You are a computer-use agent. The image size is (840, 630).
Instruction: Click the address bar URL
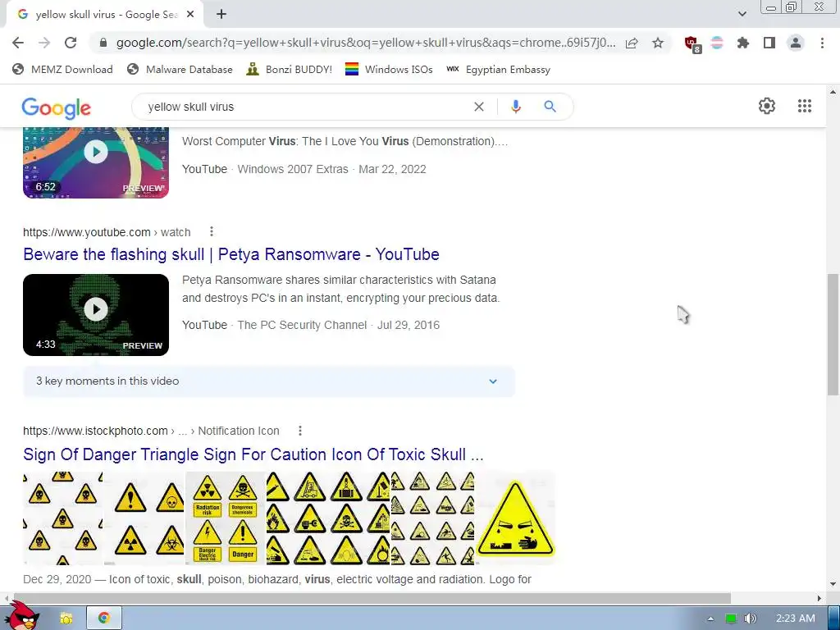(x=366, y=43)
